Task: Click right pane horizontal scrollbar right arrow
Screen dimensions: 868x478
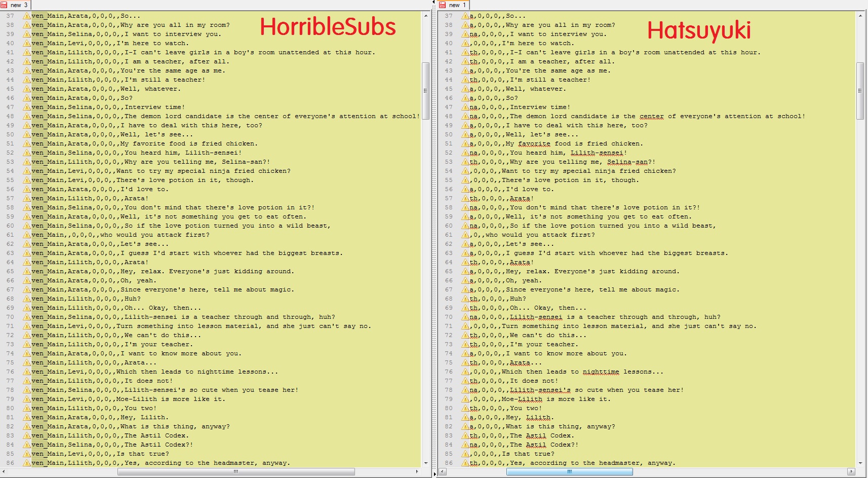Action: pos(851,471)
